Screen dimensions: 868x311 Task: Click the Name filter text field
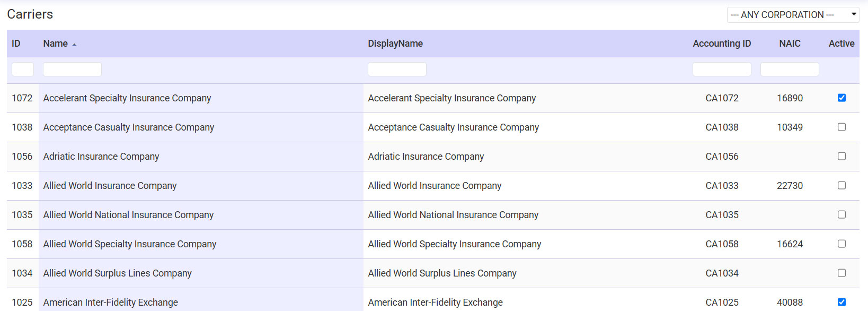[x=72, y=69]
